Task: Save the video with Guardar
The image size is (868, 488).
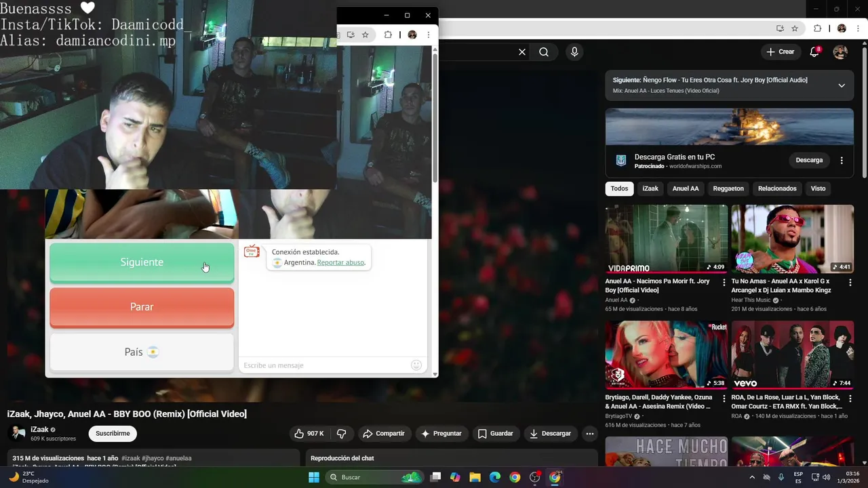Action: [496, 434]
